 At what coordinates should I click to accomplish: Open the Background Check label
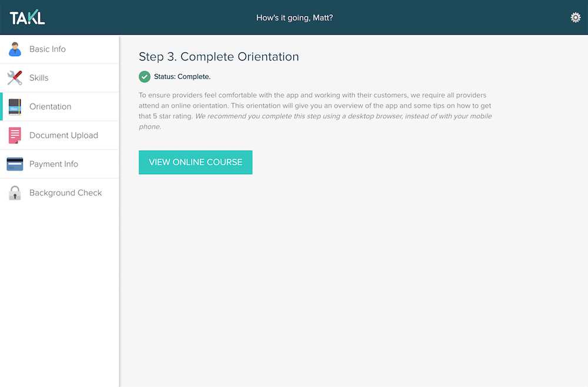[x=65, y=193]
